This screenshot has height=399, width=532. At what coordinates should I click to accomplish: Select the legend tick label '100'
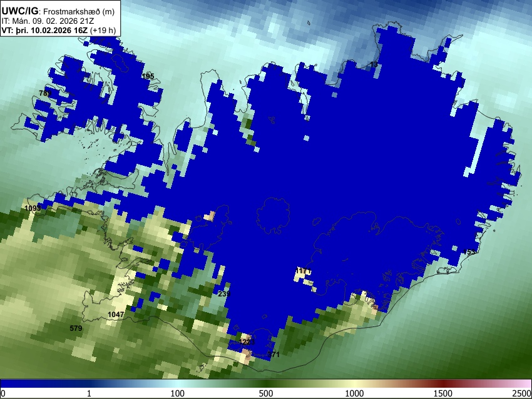177,393
